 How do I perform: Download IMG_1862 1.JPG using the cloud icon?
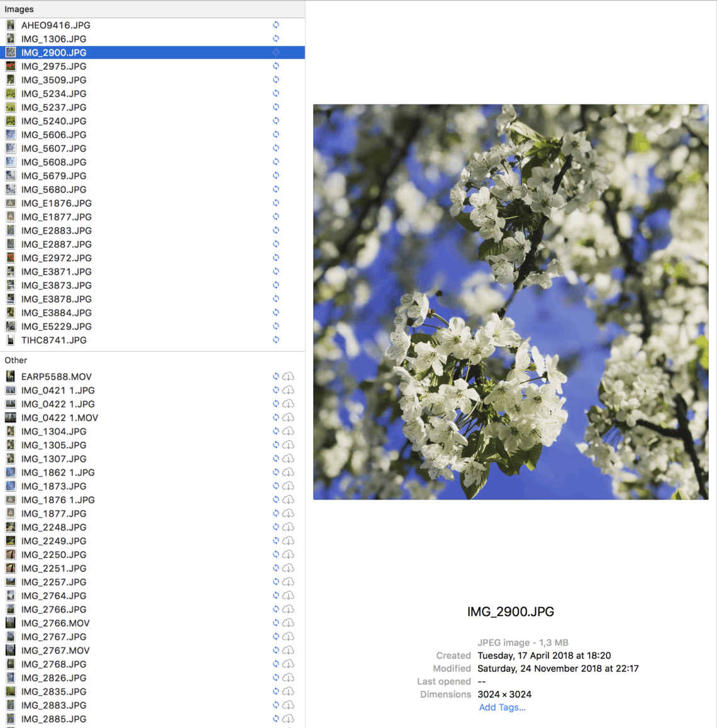[289, 472]
